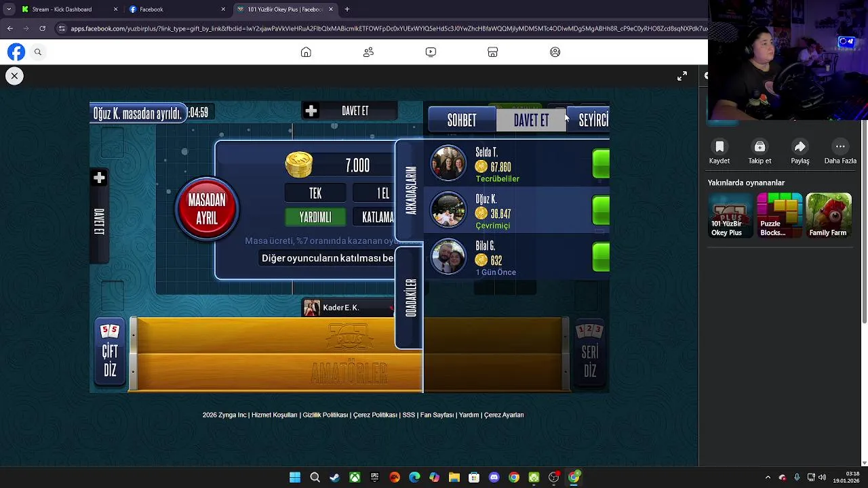Open the Windows Start menu
The width and height of the screenshot is (868, 488).
295,477
